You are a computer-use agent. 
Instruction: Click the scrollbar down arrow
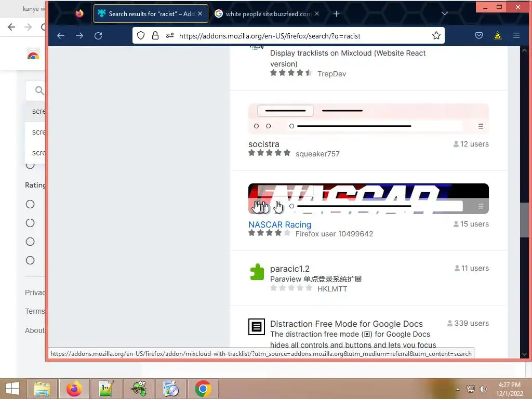click(x=524, y=354)
